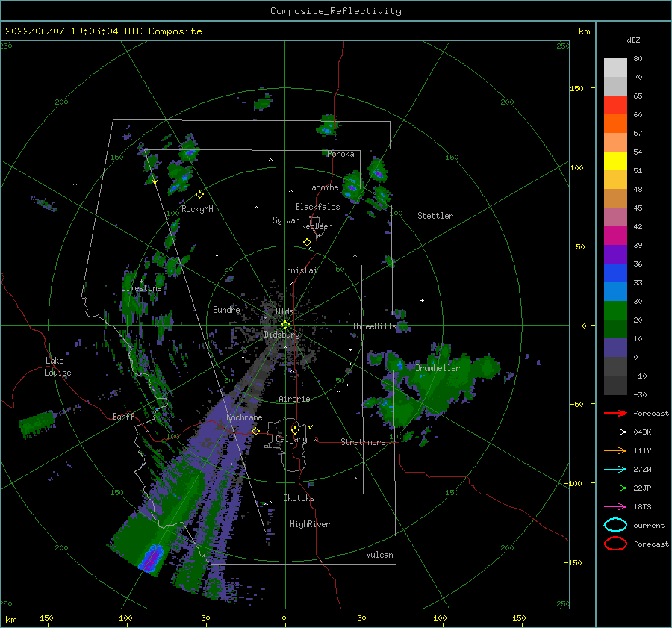Image resolution: width=672 pixels, height=628 pixels.
Task: Click the Lake Louise label
Action: pos(57,367)
